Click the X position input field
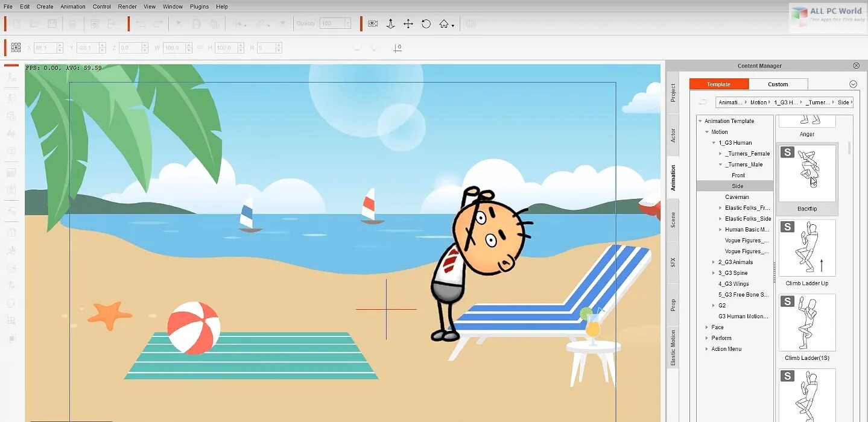Image resolution: width=868 pixels, height=422 pixels. click(45, 48)
